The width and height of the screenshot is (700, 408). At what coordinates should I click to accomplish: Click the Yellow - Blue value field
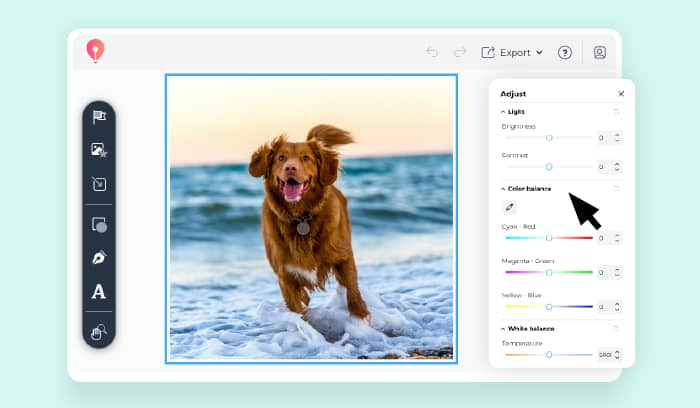click(604, 307)
